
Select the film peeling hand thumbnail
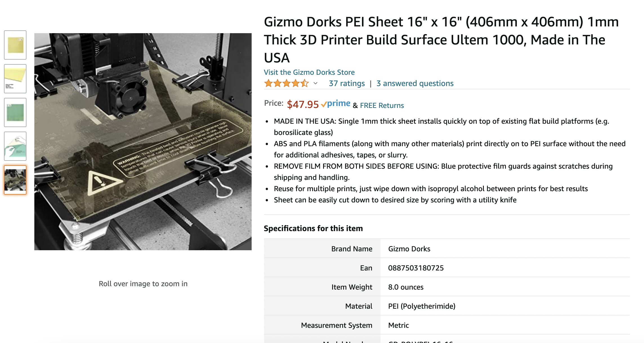[x=15, y=146]
